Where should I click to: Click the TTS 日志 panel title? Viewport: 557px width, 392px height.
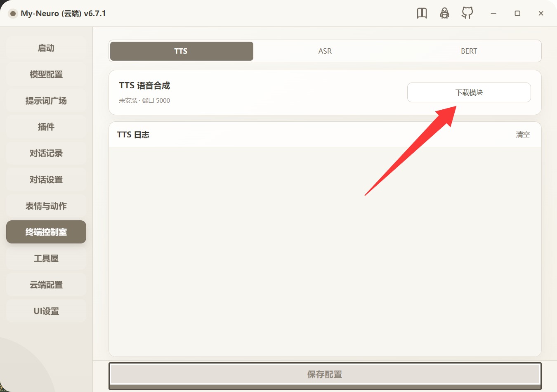coord(133,135)
